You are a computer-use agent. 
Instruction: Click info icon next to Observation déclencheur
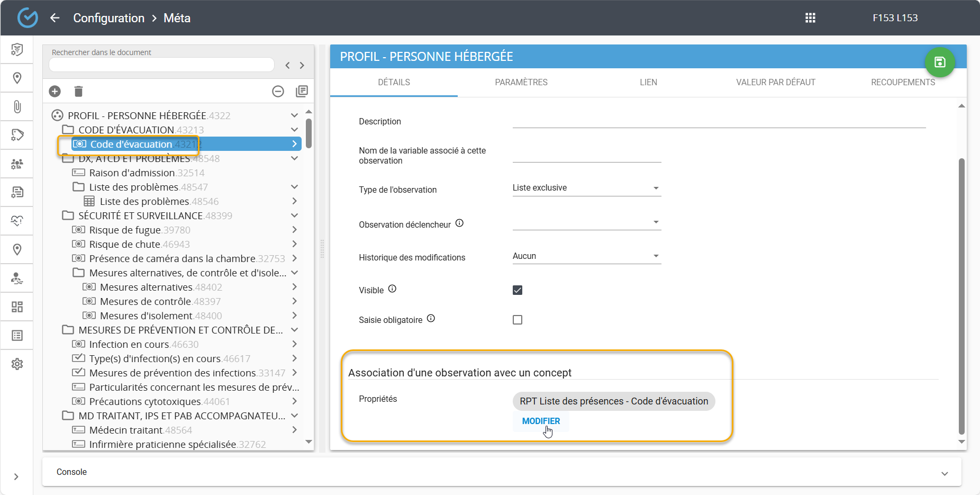point(459,223)
